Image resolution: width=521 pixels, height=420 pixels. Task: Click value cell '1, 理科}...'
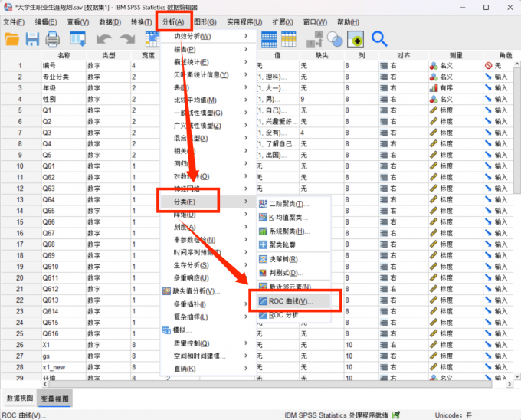pyautogui.click(x=277, y=77)
